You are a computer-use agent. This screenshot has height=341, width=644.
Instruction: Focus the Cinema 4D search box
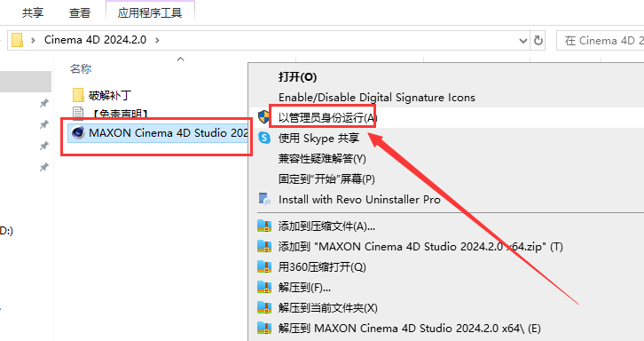click(601, 40)
